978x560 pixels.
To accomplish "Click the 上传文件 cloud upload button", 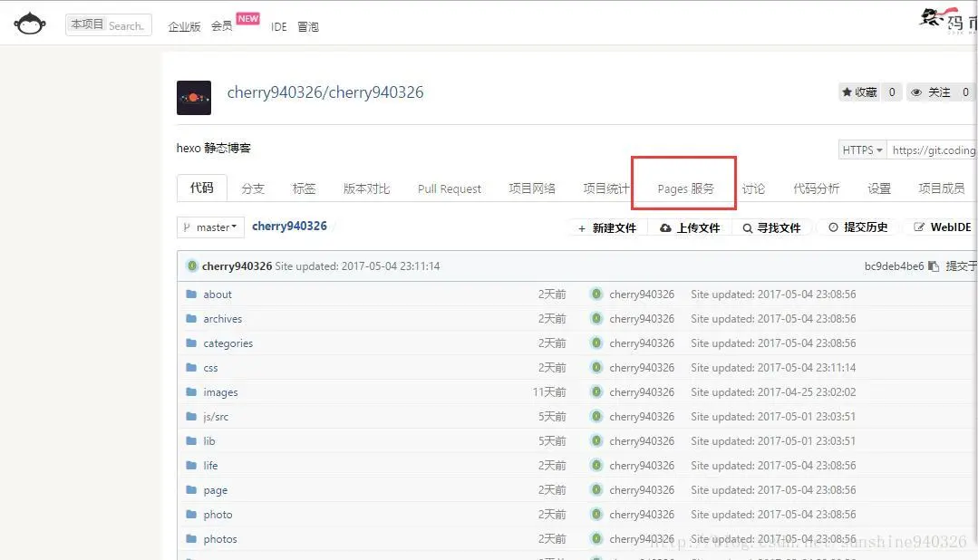I will coord(690,228).
